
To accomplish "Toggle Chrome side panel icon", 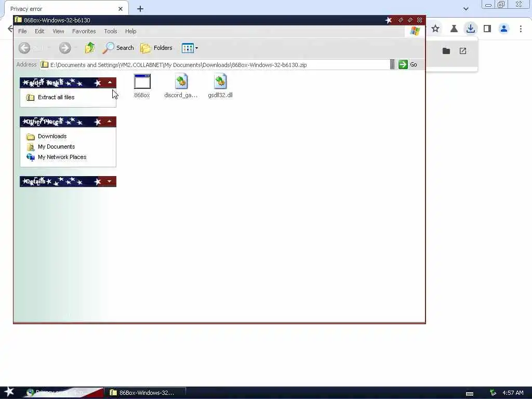I will pyautogui.click(x=487, y=29).
